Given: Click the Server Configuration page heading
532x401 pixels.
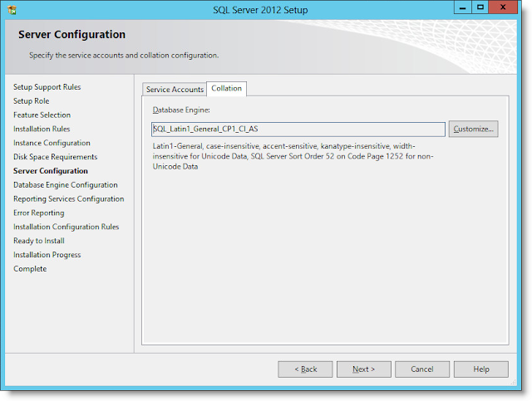Looking at the screenshot, I should tap(72, 35).
